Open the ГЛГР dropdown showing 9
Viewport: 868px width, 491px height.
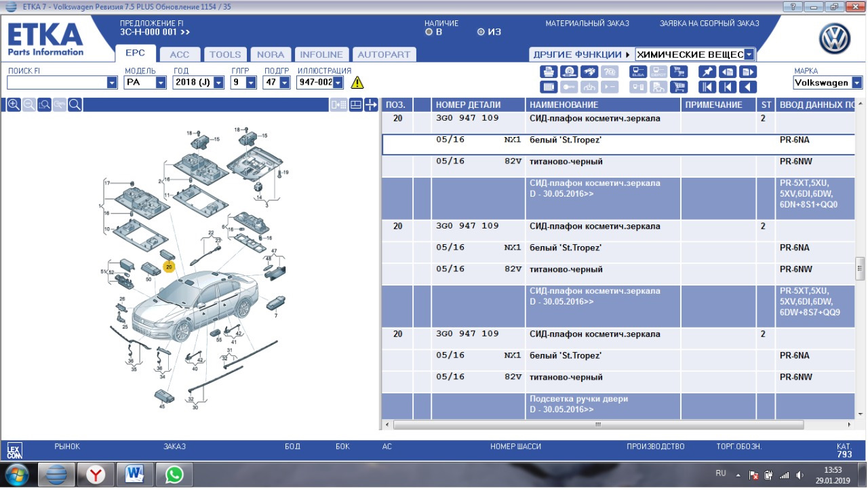[x=251, y=83]
